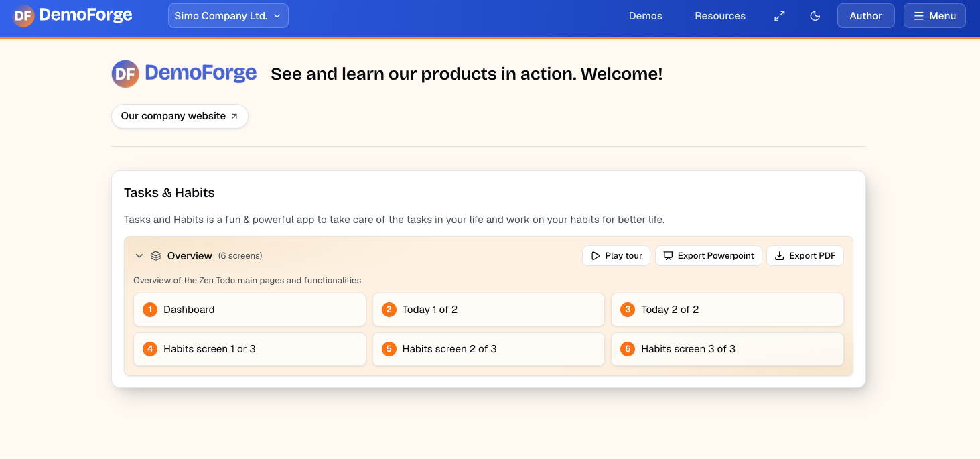Collapse the Overview section chevron
The height and width of the screenshot is (459, 980).
(139, 256)
